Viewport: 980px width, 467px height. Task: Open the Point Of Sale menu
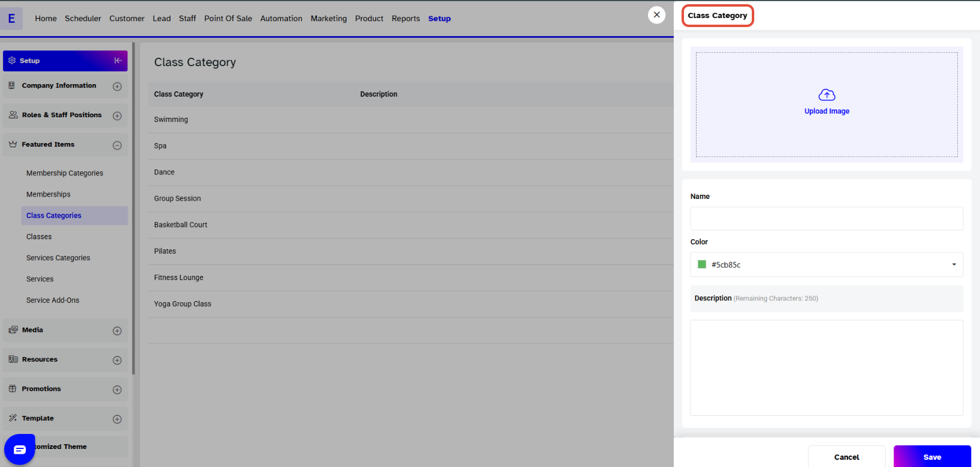(228, 19)
